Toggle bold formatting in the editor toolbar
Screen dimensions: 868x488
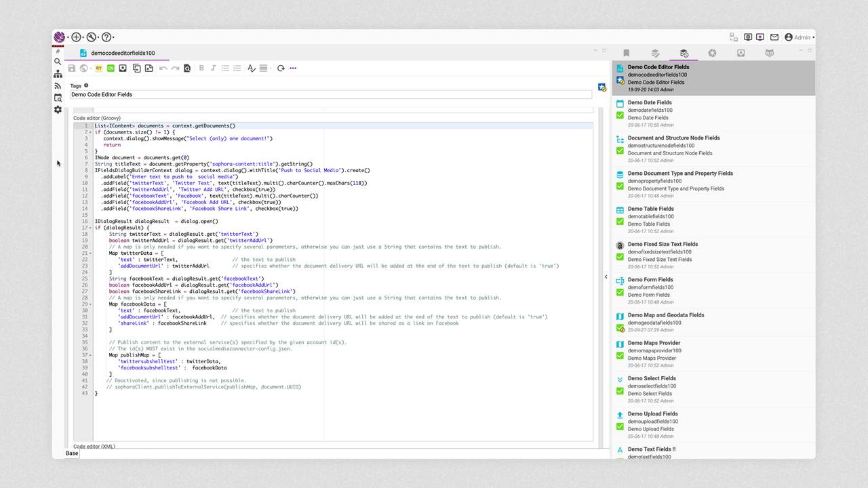coord(201,68)
